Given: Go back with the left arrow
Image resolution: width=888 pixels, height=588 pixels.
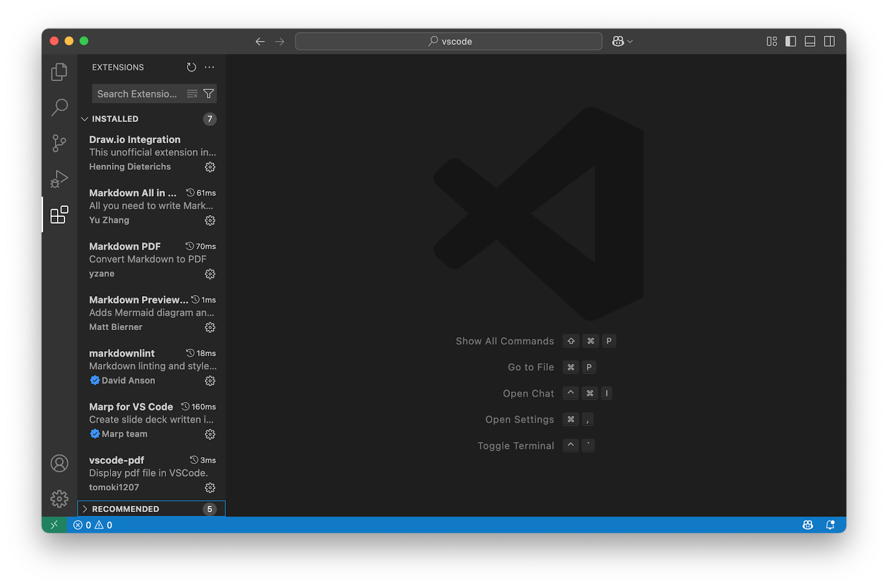Looking at the screenshot, I should 260,42.
